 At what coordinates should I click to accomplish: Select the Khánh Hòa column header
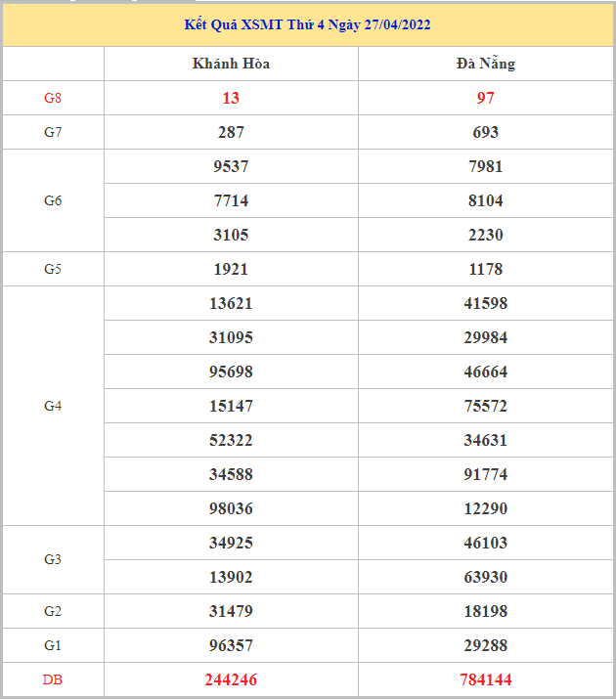click(x=231, y=64)
